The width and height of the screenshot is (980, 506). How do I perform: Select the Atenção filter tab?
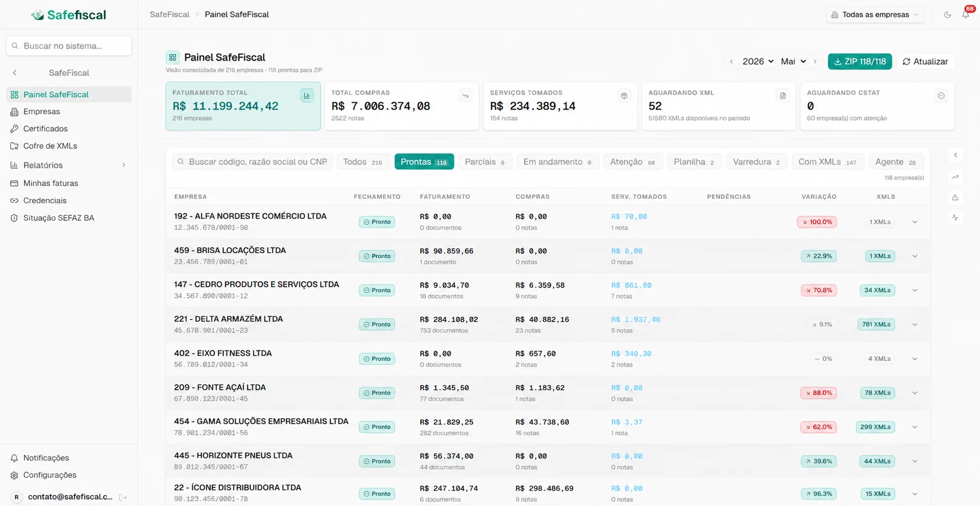point(633,162)
